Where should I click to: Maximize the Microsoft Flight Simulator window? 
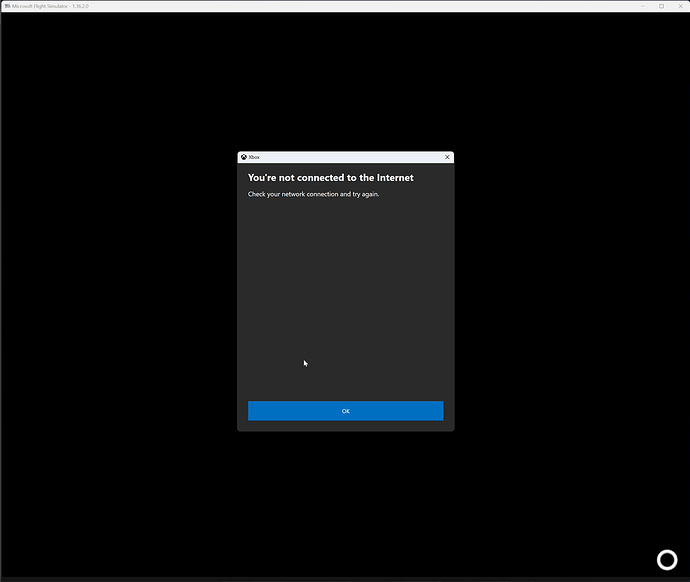(661, 6)
